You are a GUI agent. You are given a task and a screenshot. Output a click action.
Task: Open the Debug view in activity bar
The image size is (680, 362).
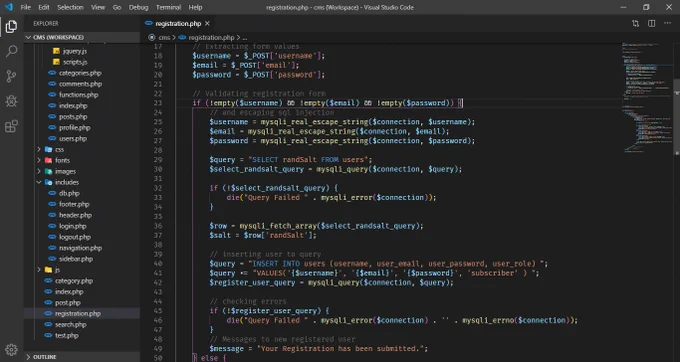tap(11, 101)
